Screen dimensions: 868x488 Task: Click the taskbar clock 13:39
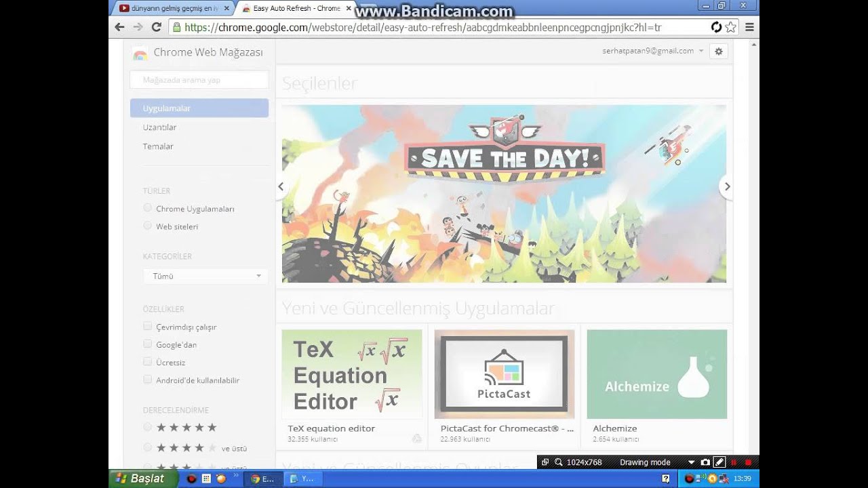coord(743,479)
